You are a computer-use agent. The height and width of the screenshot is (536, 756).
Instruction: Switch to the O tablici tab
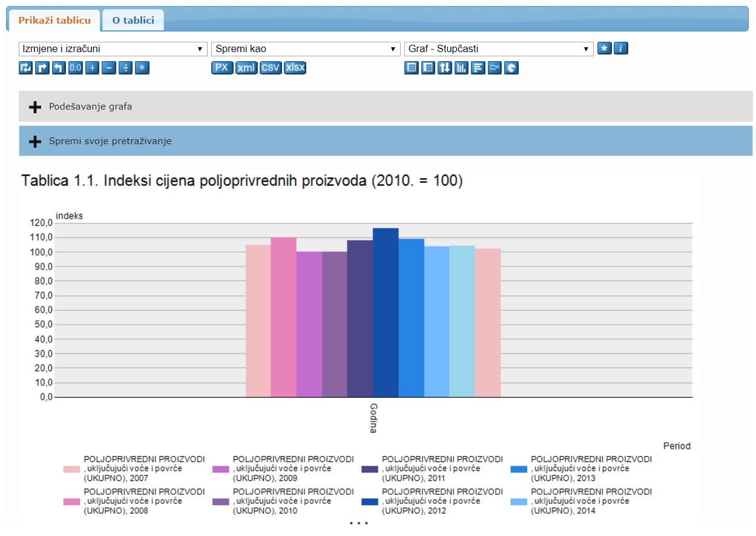pyautogui.click(x=133, y=19)
